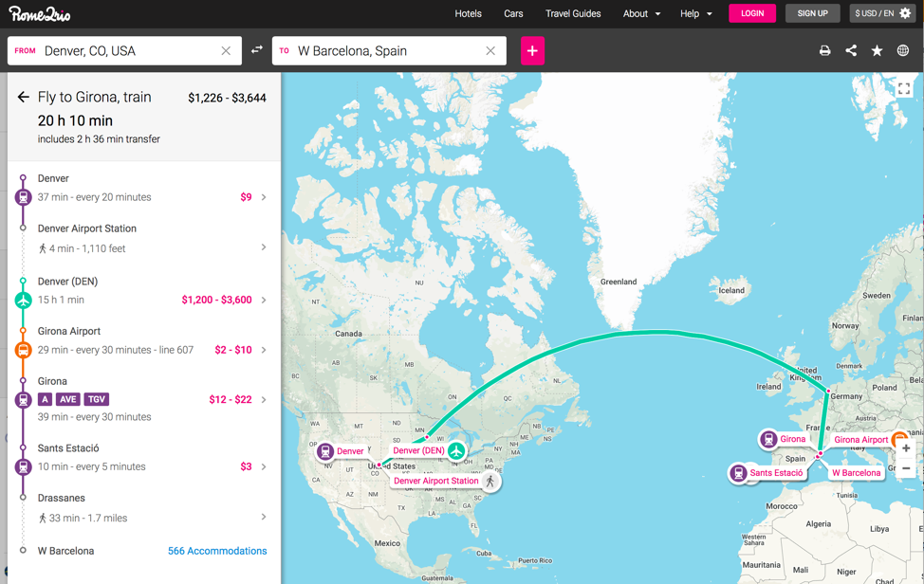Print the route using the printer icon
This screenshot has width=924, height=584.
point(824,51)
